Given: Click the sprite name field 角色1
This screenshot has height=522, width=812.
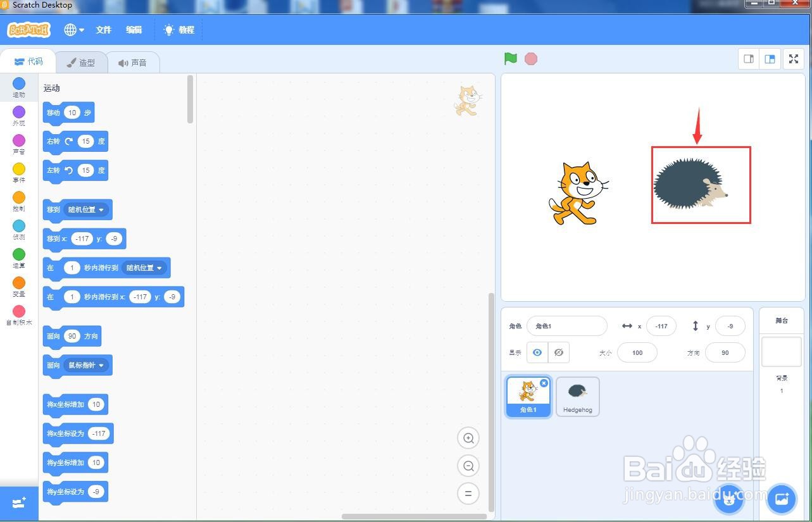Looking at the screenshot, I should click(x=566, y=326).
